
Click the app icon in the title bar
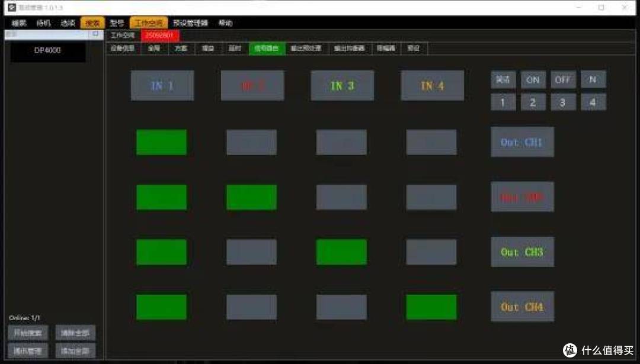[12, 7]
